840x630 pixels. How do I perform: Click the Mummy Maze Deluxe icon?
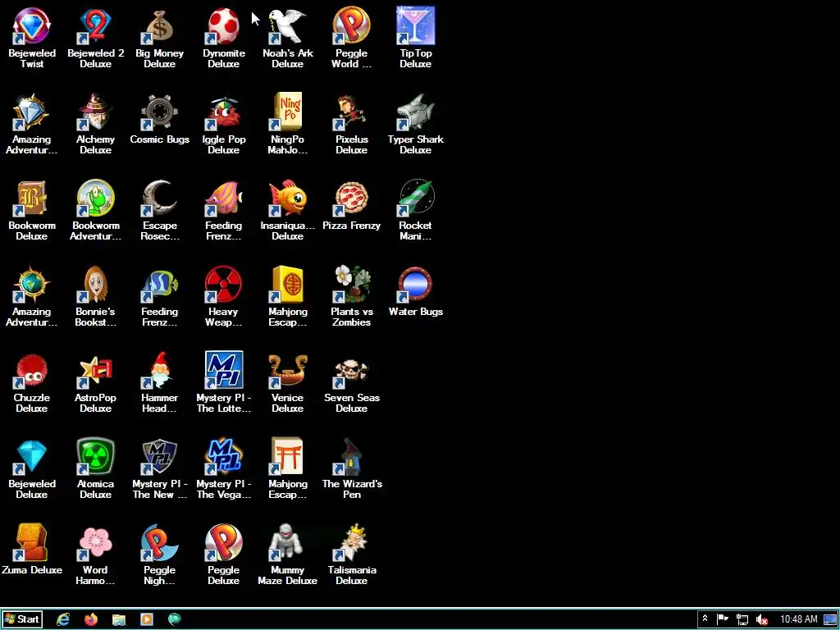[x=288, y=543]
